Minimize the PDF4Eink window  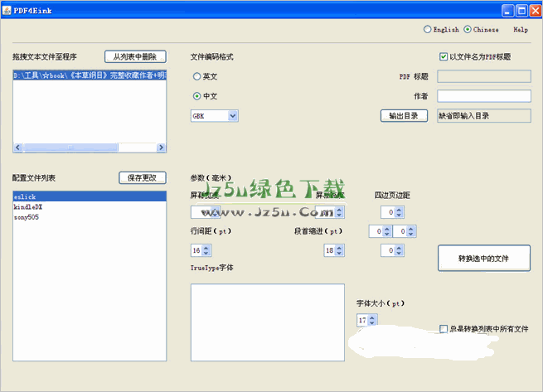tap(508, 11)
